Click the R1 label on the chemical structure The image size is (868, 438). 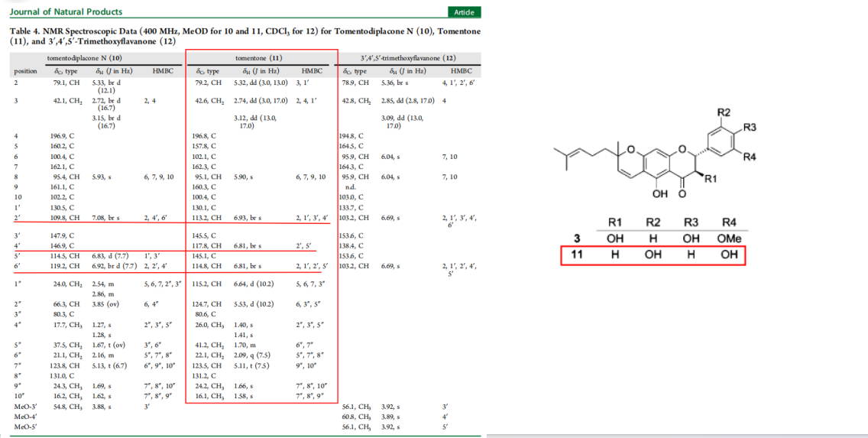[710, 180]
